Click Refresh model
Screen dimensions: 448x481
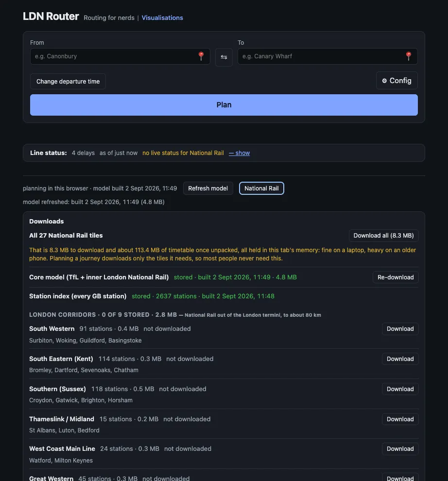[208, 189]
